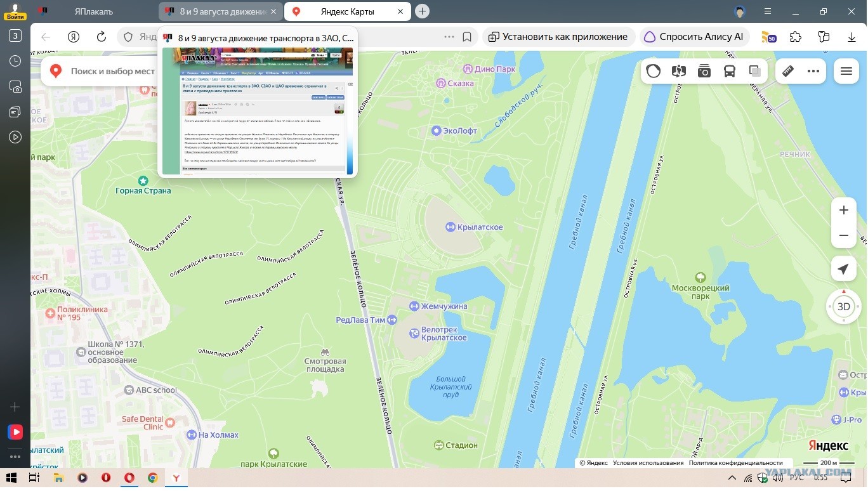
Task: Click the Safe Dental Clinic label
Action: tap(143, 422)
